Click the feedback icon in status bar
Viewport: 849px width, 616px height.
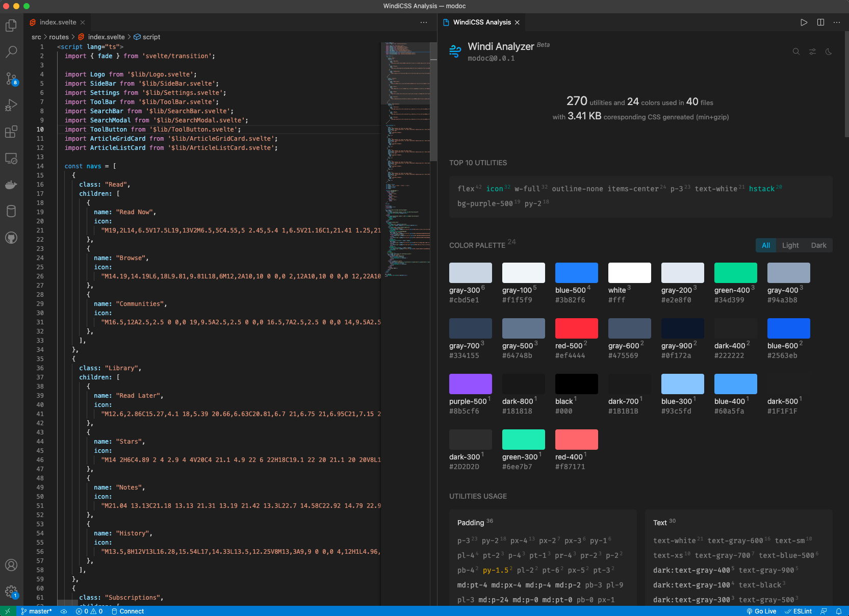click(824, 611)
